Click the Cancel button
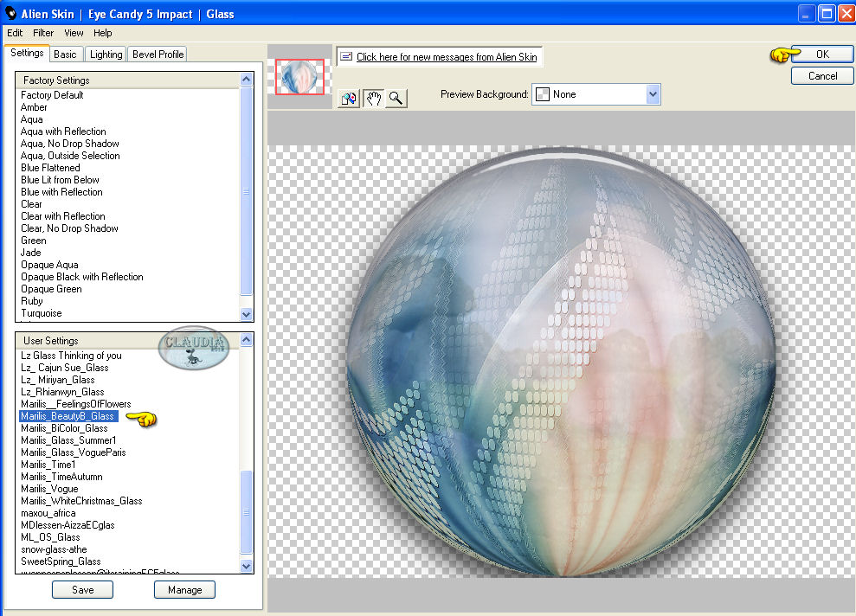Image resolution: width=856 pixels, height=616 pixels. point(822,76)
